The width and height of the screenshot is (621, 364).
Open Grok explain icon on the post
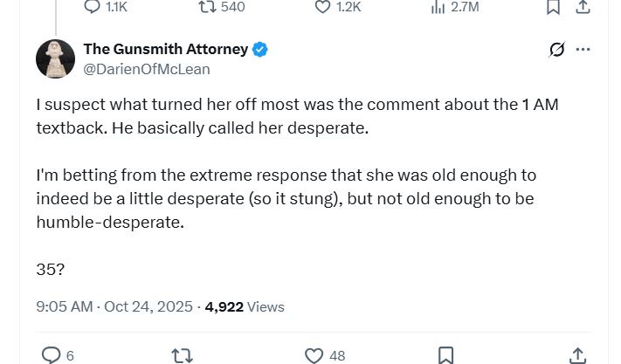pos(556,50)
